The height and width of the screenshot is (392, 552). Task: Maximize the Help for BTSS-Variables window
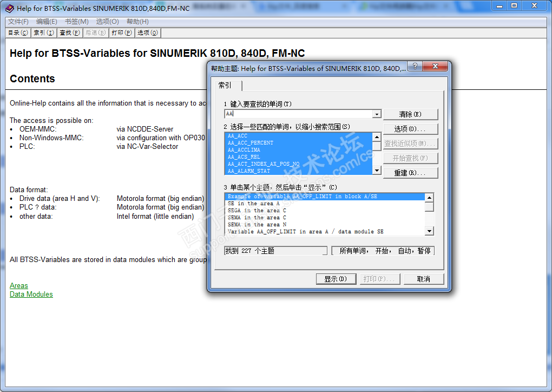click(x=514, y=6)
